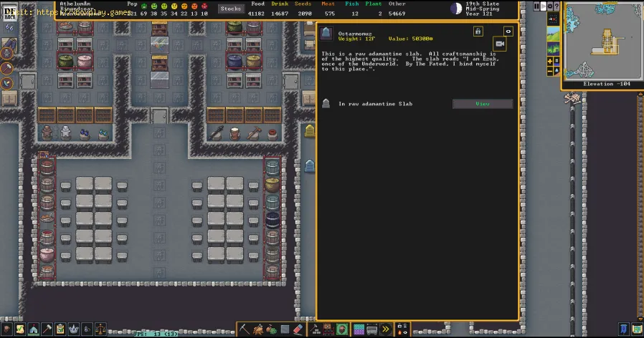
Task: Open the nobles crown menu
Action: [x=72, y=329]
